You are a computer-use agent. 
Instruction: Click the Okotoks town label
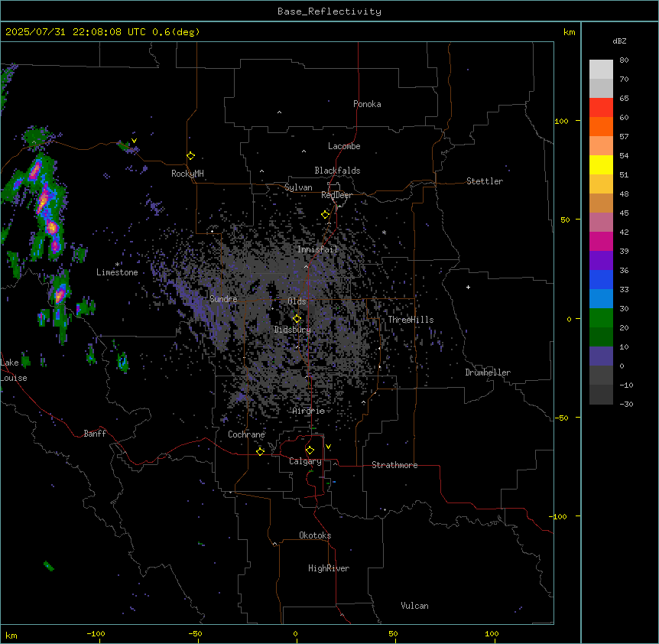pyautogui.click(x=315, y=535)
